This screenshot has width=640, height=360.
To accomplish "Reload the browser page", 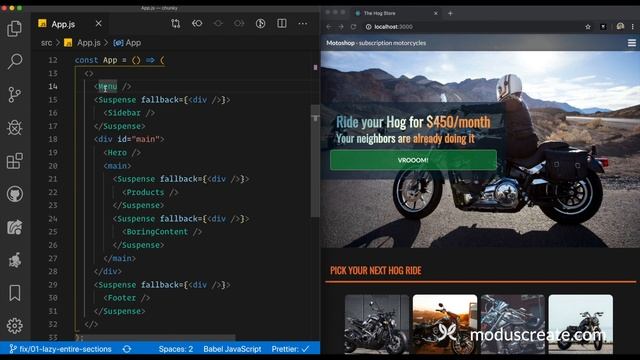I will (353, 27).
